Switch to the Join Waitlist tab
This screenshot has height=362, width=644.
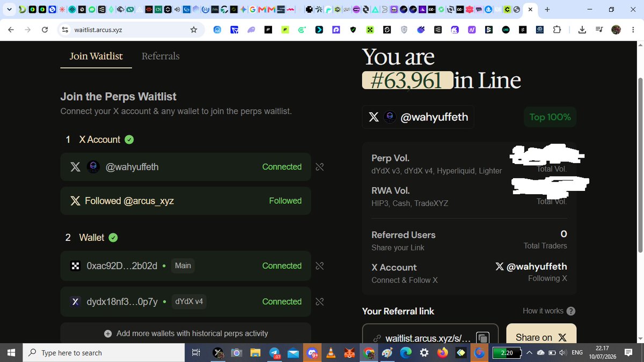click(96, 56)
